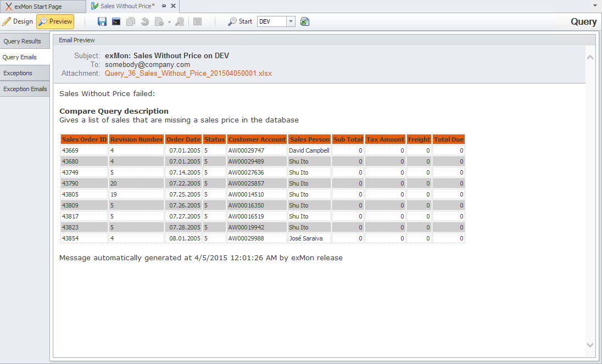Select sales order ID 43805
The height and width of the screenshot is (364, 602).
click(70, 194)
